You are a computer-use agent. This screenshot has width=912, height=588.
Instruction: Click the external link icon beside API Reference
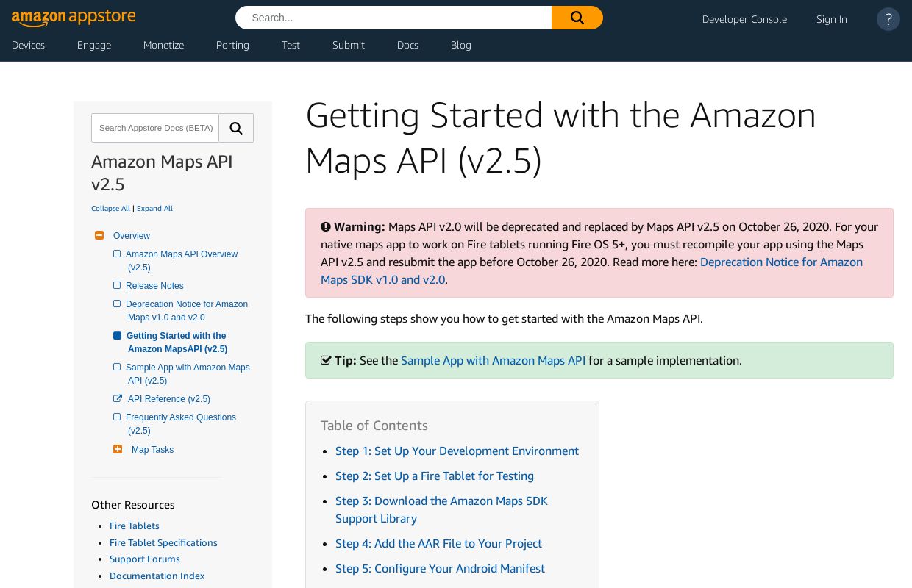tap(118, 398)
